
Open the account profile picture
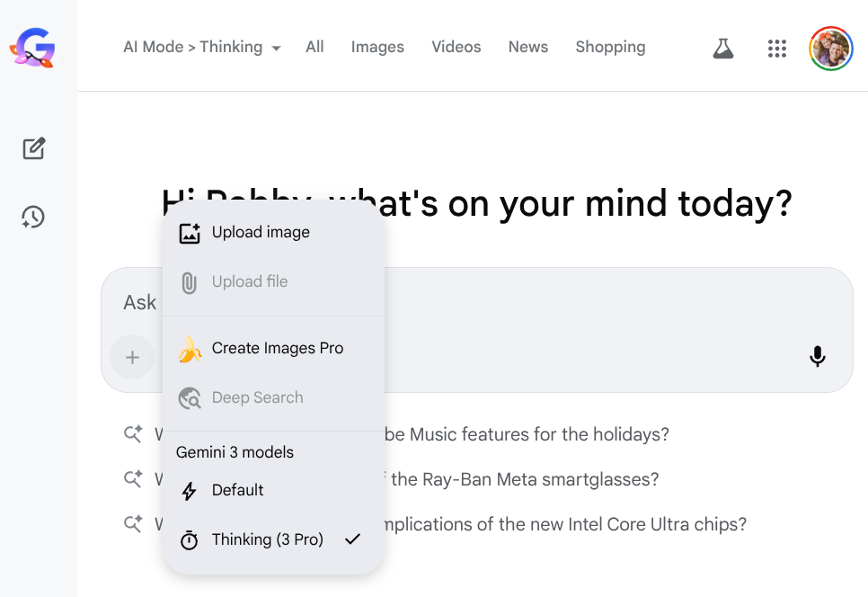click(x=830, y=49)
